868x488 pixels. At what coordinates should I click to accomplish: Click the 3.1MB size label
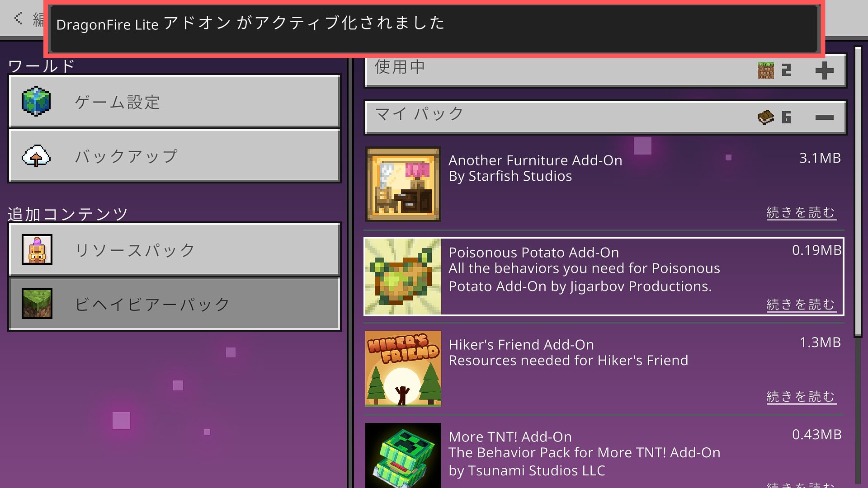click(820, 158)
